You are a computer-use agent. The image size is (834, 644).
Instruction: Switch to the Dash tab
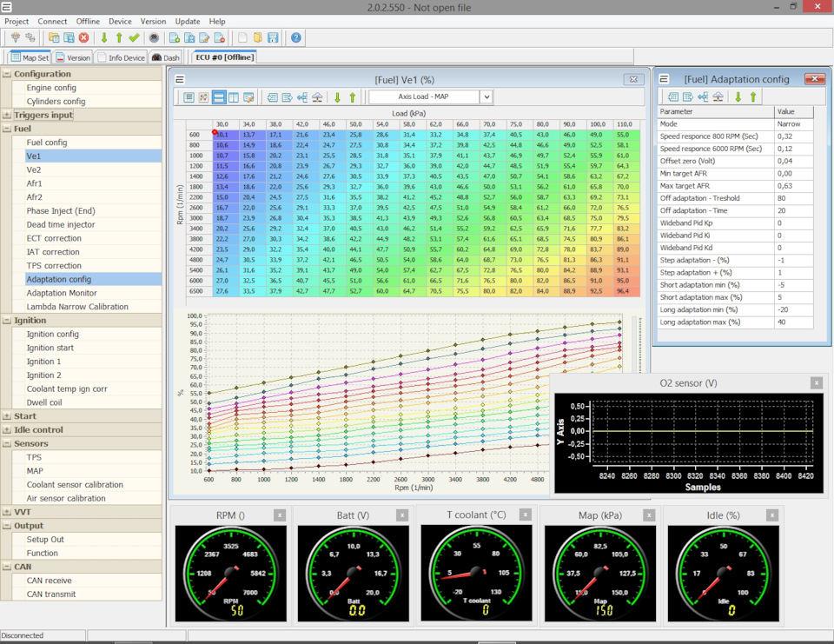(165, 57)
